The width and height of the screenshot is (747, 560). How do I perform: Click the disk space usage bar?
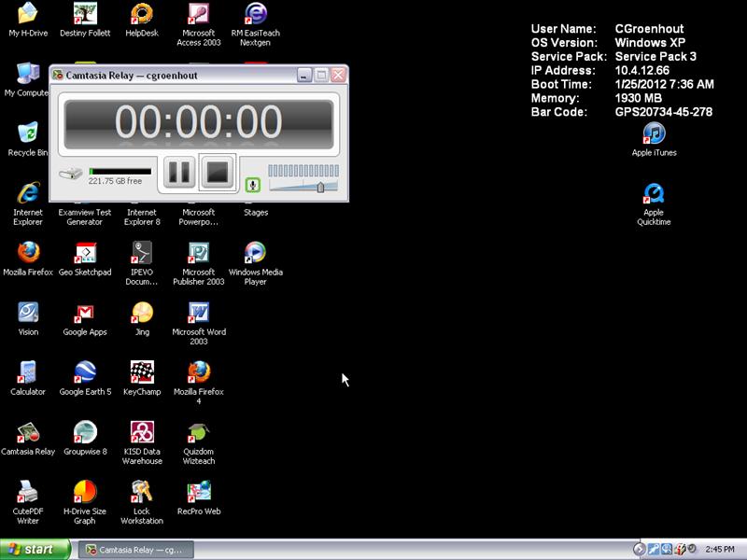point(120,172)
